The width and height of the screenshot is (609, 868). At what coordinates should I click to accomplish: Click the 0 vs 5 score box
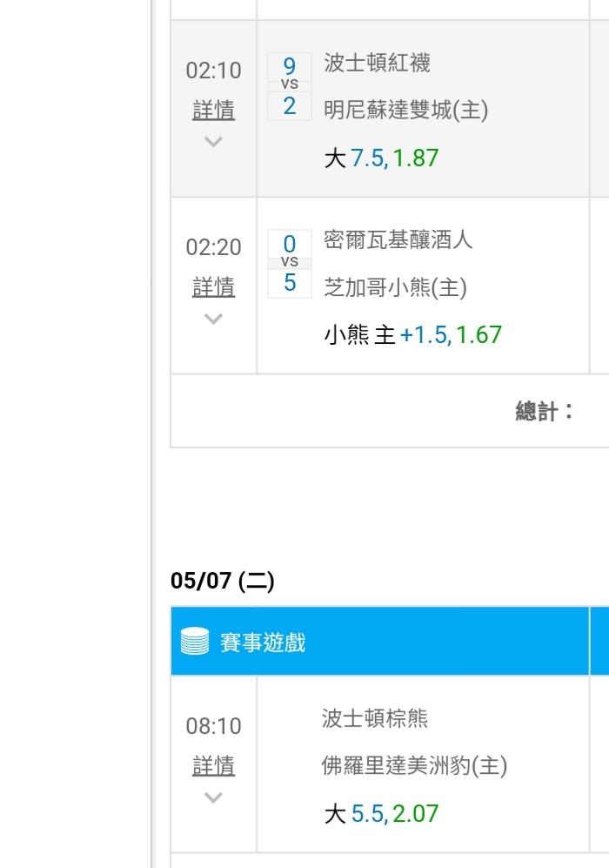[x=290, y=263]
